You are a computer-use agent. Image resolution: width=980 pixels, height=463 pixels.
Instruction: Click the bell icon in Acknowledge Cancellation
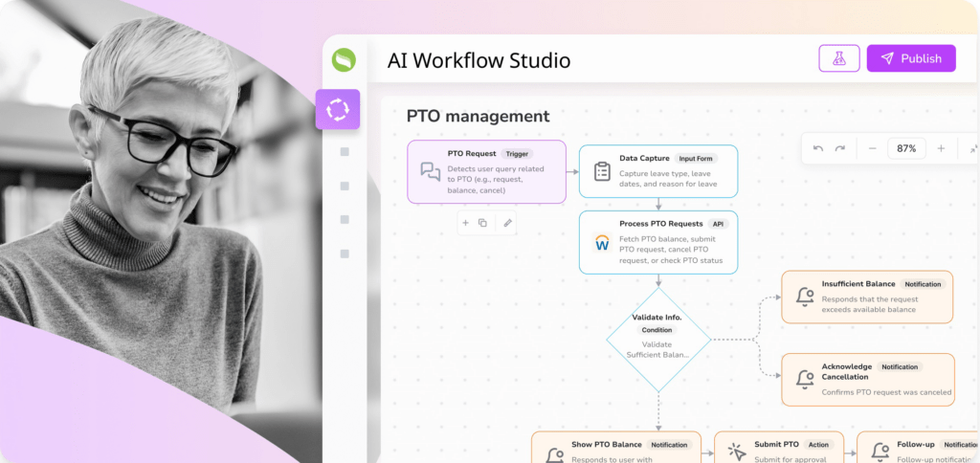coord(805,379)
